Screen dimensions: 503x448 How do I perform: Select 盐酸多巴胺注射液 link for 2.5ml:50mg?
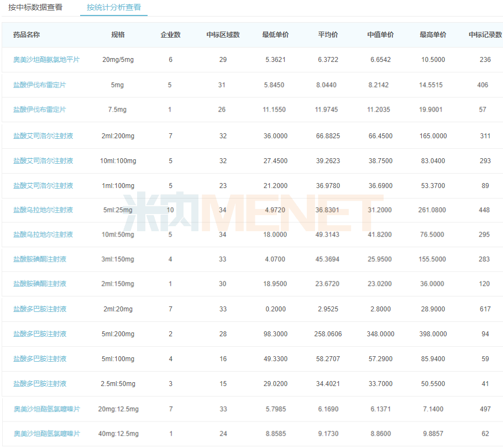point(40,384)
